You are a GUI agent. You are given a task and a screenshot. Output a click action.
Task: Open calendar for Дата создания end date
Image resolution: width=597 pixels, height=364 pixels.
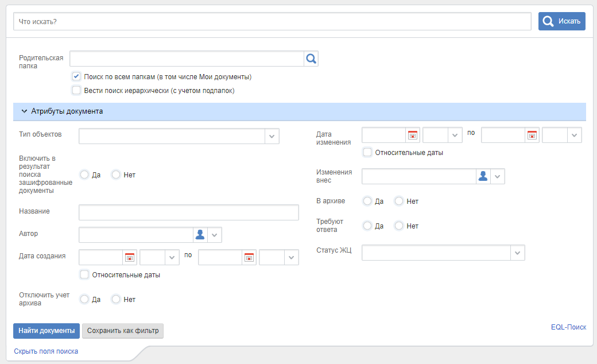point(249,257)
